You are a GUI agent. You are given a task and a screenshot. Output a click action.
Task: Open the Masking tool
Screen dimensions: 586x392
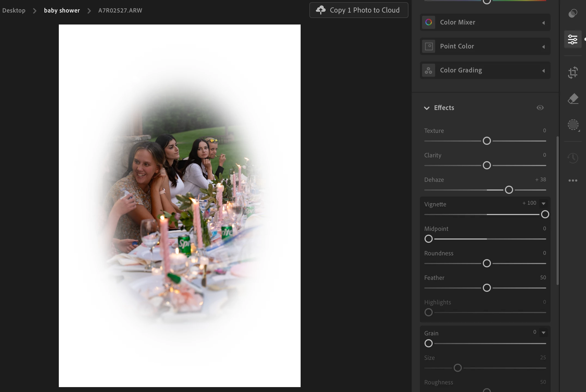573,125
